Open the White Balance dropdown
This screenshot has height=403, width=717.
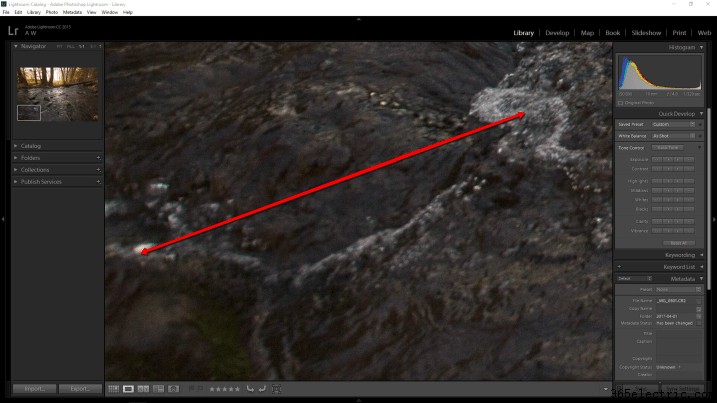tap(673, 136)
